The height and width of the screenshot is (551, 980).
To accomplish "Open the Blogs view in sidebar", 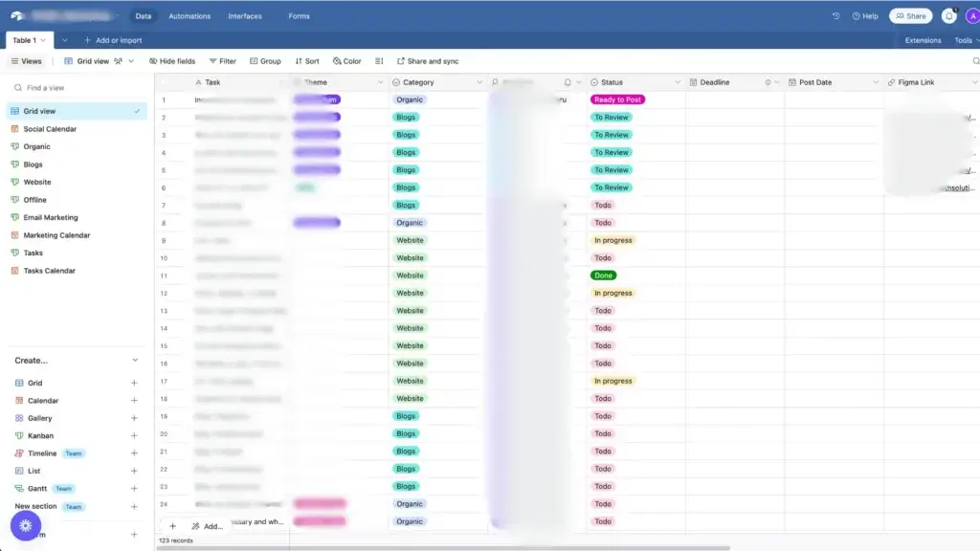I will point(33,165).
